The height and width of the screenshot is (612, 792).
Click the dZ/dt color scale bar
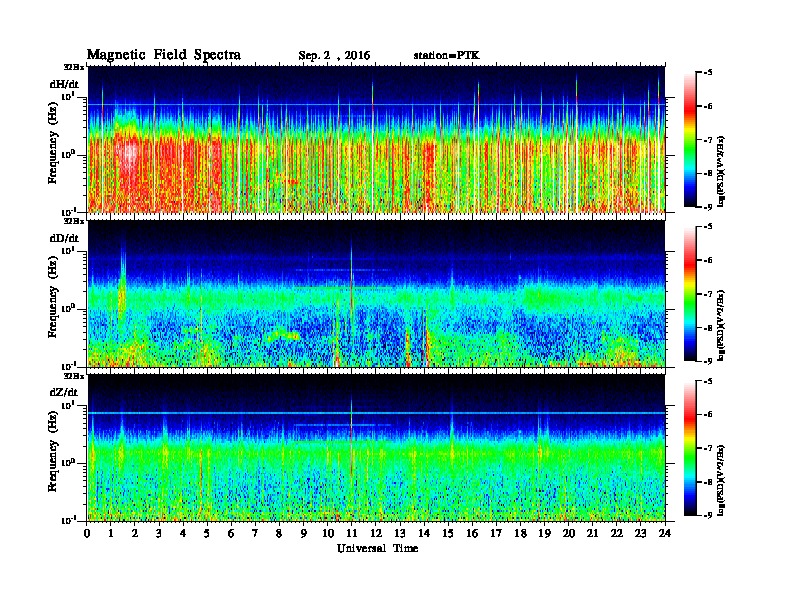click(689, 448)
